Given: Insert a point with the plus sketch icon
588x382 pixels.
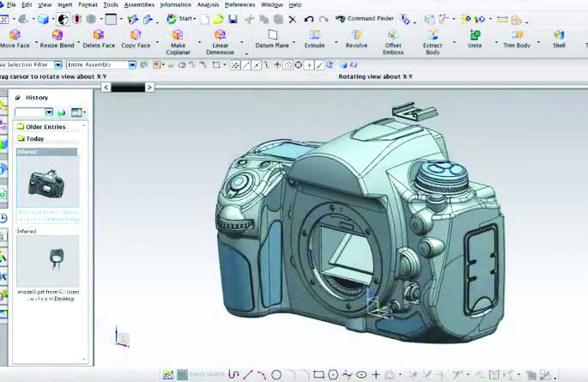Looking at the screenshot, I should point(376,374).
